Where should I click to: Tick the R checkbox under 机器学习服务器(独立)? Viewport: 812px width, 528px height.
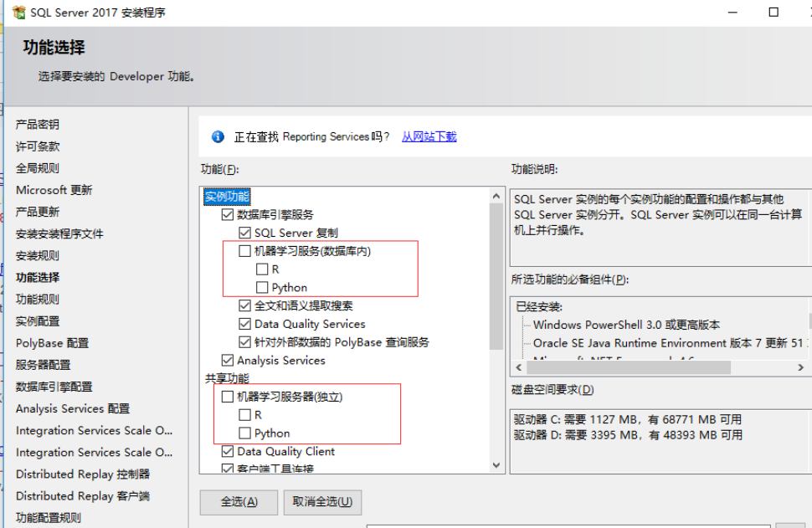point(245,415)
